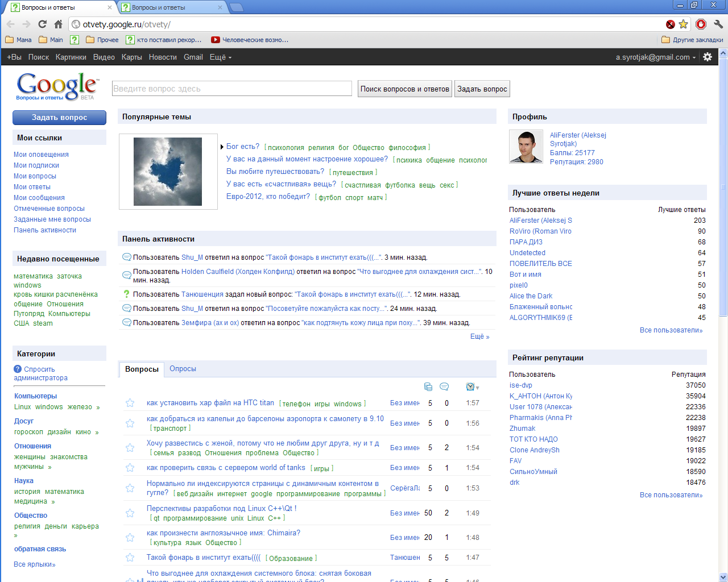Click the question-mark bookmark icon in bookmarks bar
Image resolution: width=728 pixels, height=582 pixels.
click(75, 40)
